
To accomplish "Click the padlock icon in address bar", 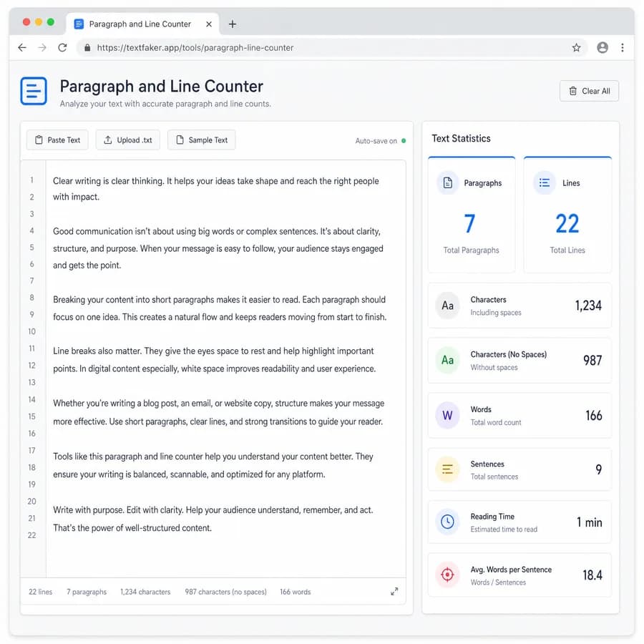I will [x=87, y=48].
